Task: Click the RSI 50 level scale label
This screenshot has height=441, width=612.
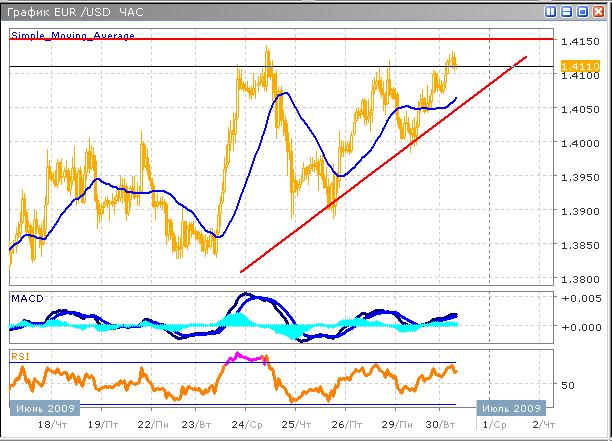Action: 567,384
